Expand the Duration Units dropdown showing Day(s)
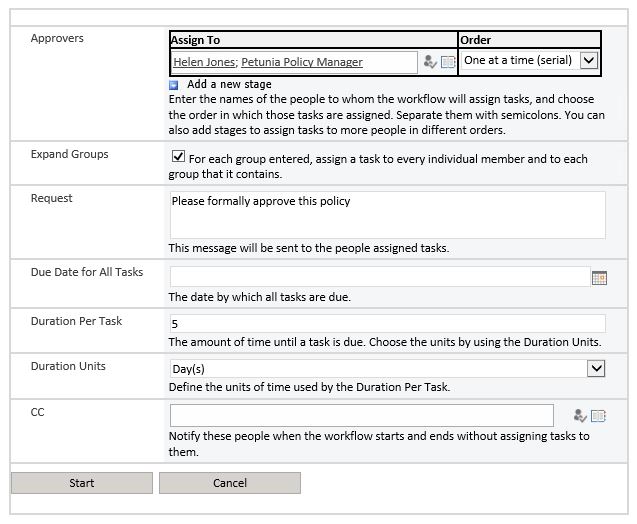 point(596,369)
